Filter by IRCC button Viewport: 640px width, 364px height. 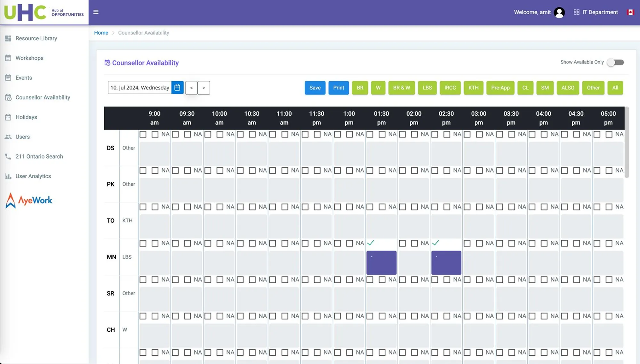click(x=450, y=88)
